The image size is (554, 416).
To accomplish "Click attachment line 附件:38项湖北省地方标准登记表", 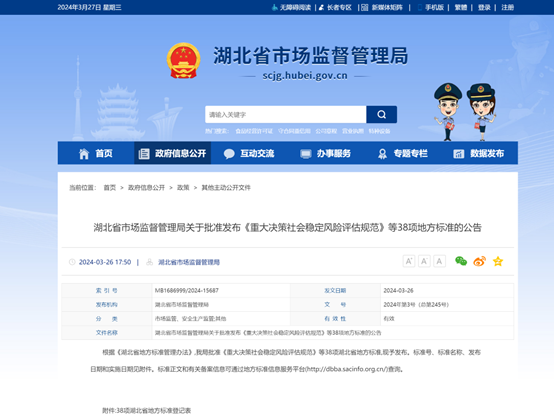I will pos(147,411).
